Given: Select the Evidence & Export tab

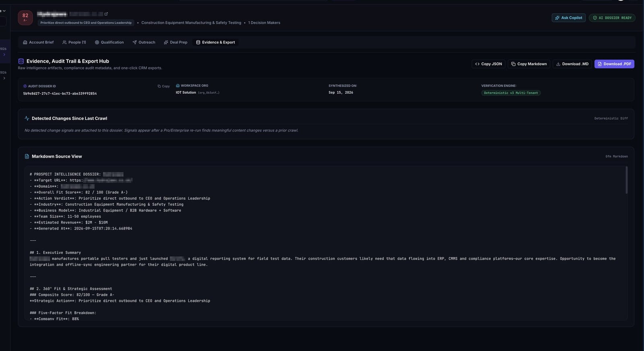Looking at the screenshot, I should coord(215,42).
